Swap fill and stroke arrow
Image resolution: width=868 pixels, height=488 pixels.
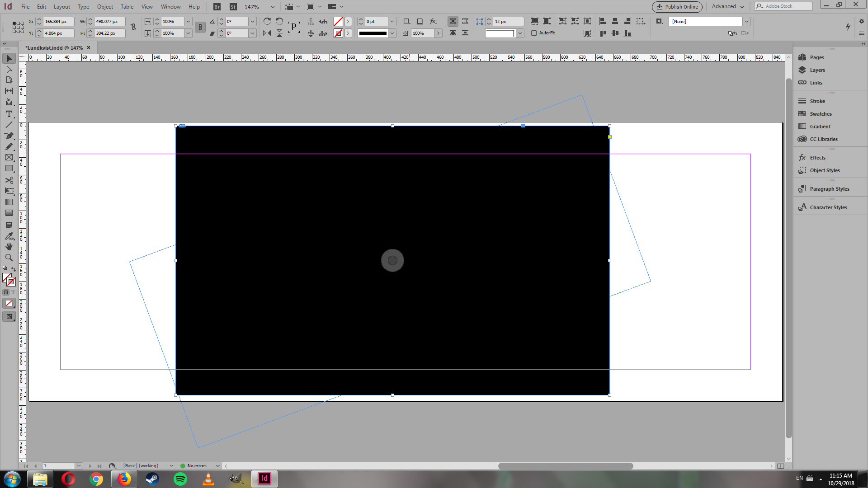[x=14, y=269]
